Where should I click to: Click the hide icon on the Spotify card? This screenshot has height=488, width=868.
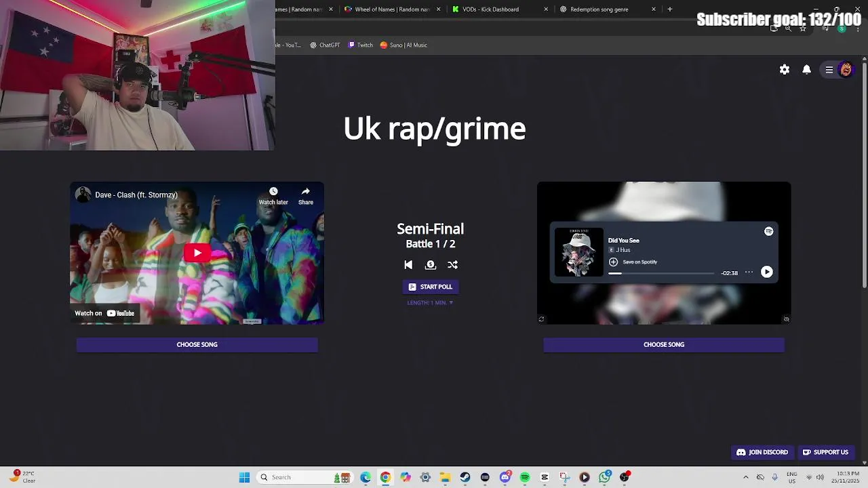[x=786, y=319]
